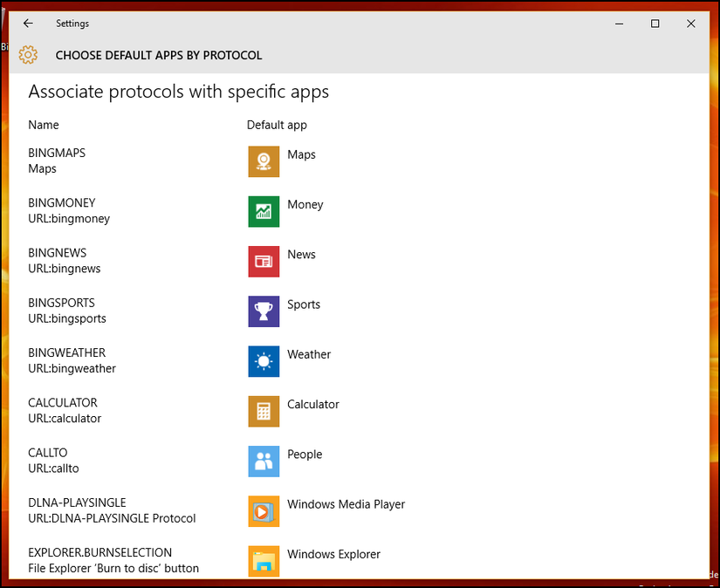Click the Windows Explorer folder icon
The height and width of the screenshot is (588, 720).
(x=264, y=561)
